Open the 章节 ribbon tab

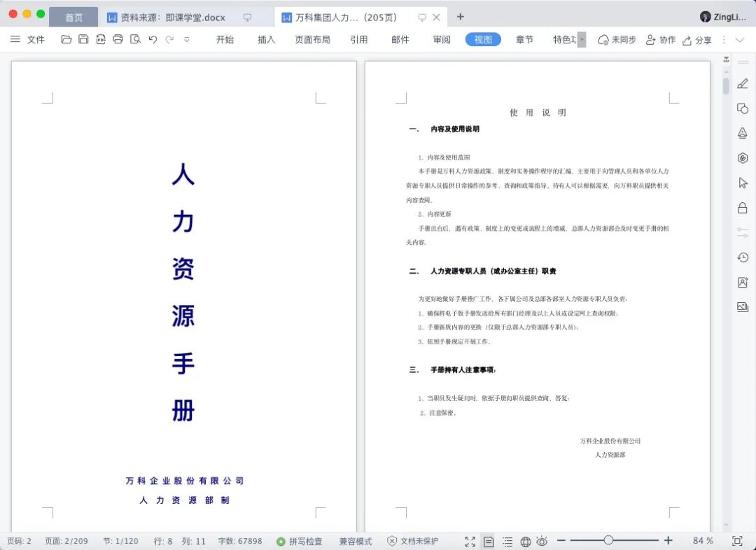(x=524, y=39)
